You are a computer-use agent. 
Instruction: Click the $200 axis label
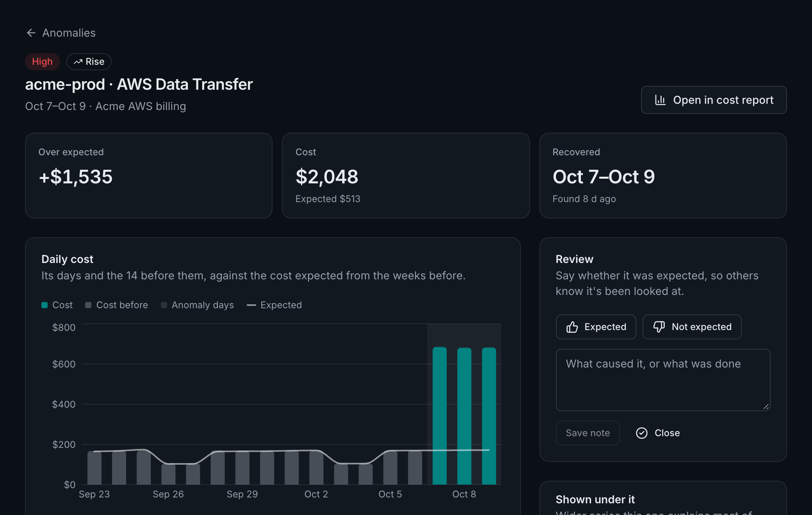64,444
